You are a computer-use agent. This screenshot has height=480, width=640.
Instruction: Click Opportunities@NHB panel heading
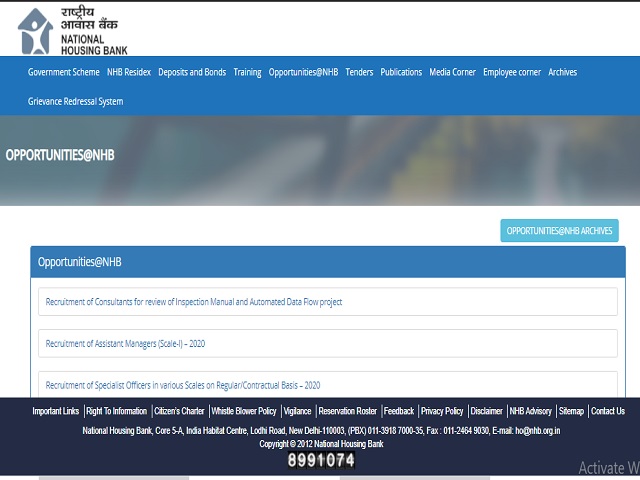point(80,262)
